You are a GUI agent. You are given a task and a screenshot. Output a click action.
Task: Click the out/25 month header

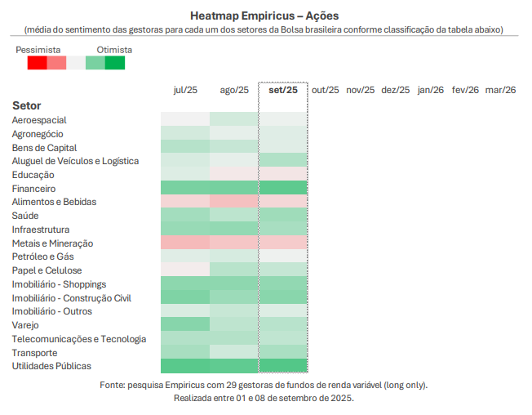tap(326, 90)
